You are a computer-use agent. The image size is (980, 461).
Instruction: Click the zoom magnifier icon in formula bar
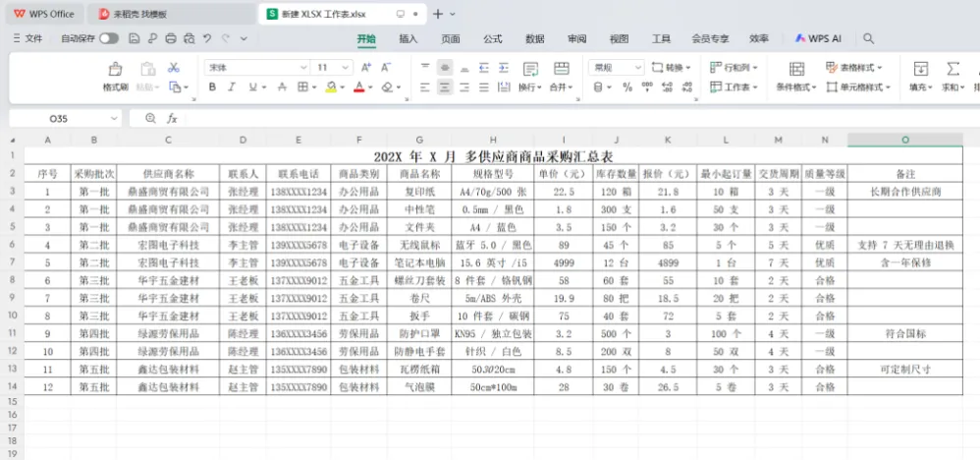coord(150,118)
